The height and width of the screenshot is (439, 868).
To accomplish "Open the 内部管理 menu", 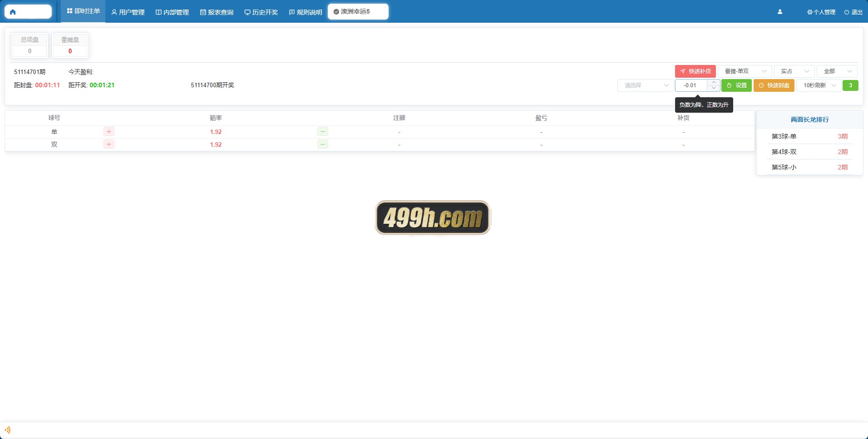I will pos(173,12).
